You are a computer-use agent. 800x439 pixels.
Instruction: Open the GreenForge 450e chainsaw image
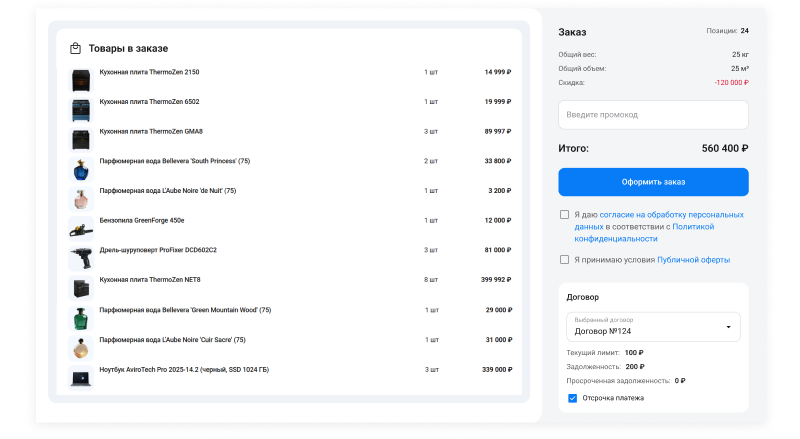coord(80,228)
